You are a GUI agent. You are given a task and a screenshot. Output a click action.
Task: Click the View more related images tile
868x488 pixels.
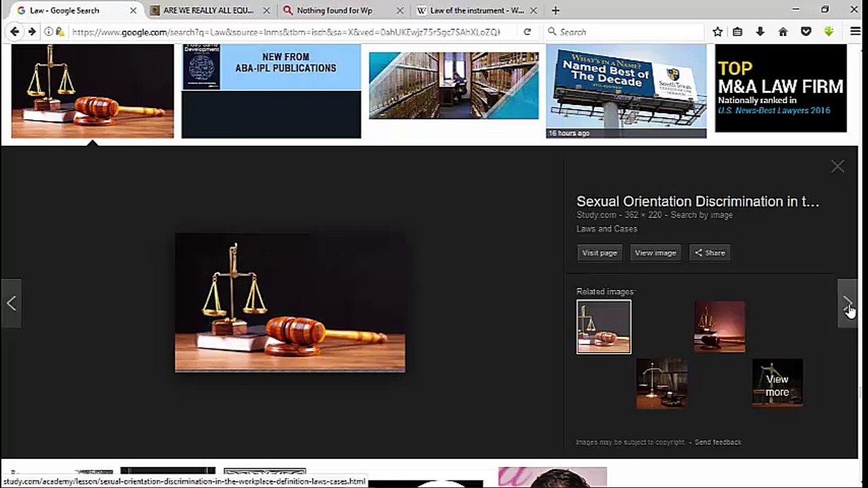tap(777, 384)
